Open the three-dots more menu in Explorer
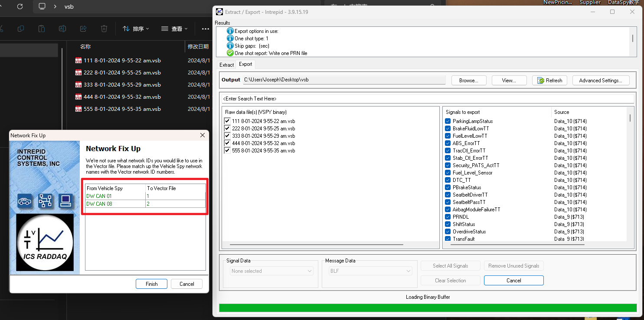Image resolution: width=644 pixels, height=320 pixels. point(206,29)
